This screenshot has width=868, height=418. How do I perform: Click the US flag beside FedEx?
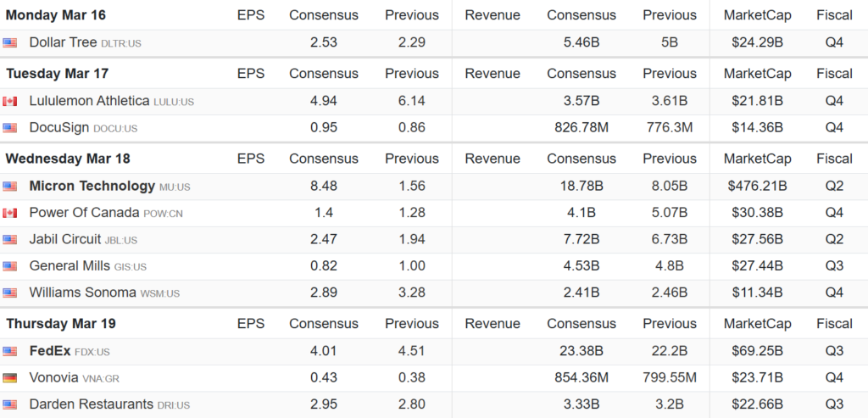pyautogui.click(x=10, y=352)
